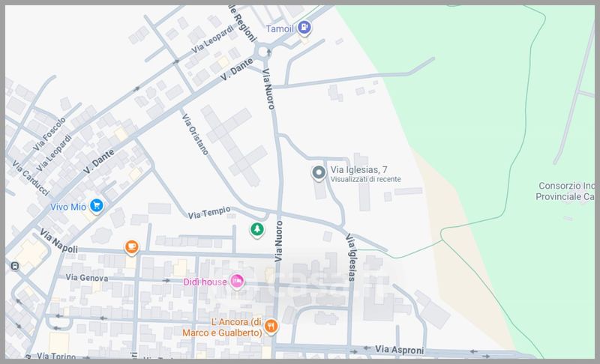600x364 pixels.
Task: Click the Tamoil gas station icon
Action: [304, 28]
